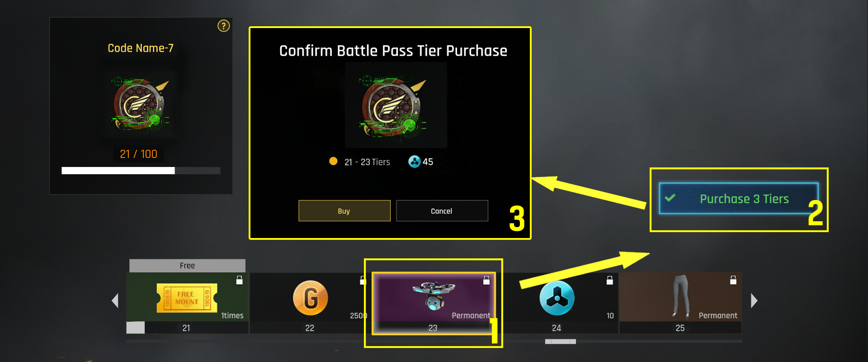Select the gold G coin reward at tier 22
The width and height of the screenshot is (868, 362).
pyautogui.click(x=310, y=297)
